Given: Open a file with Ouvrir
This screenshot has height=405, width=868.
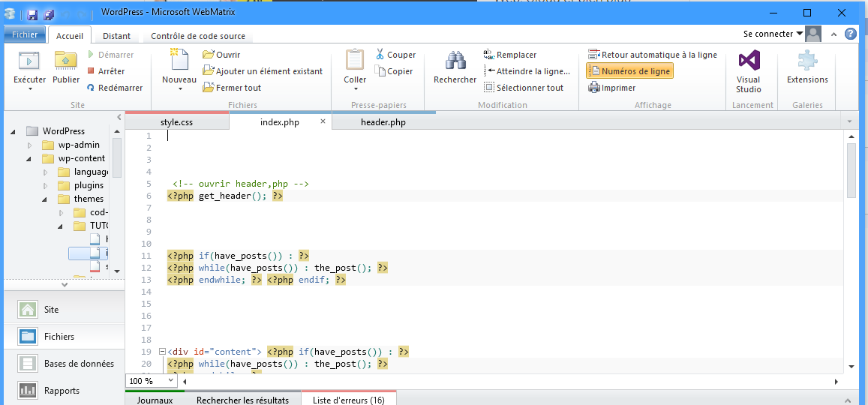Looking at the screenshot, I should [x=221, y=54].
